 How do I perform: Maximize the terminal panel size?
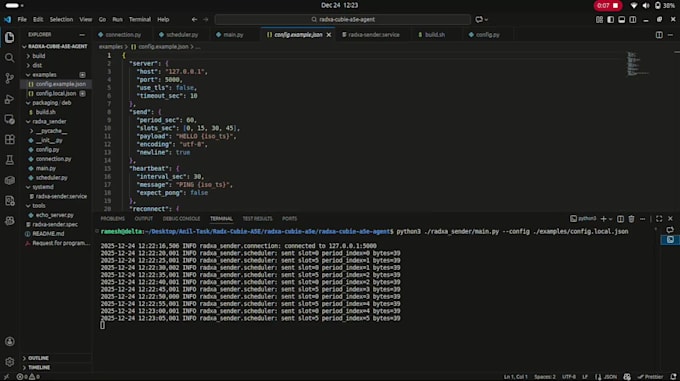coord(659,219)
